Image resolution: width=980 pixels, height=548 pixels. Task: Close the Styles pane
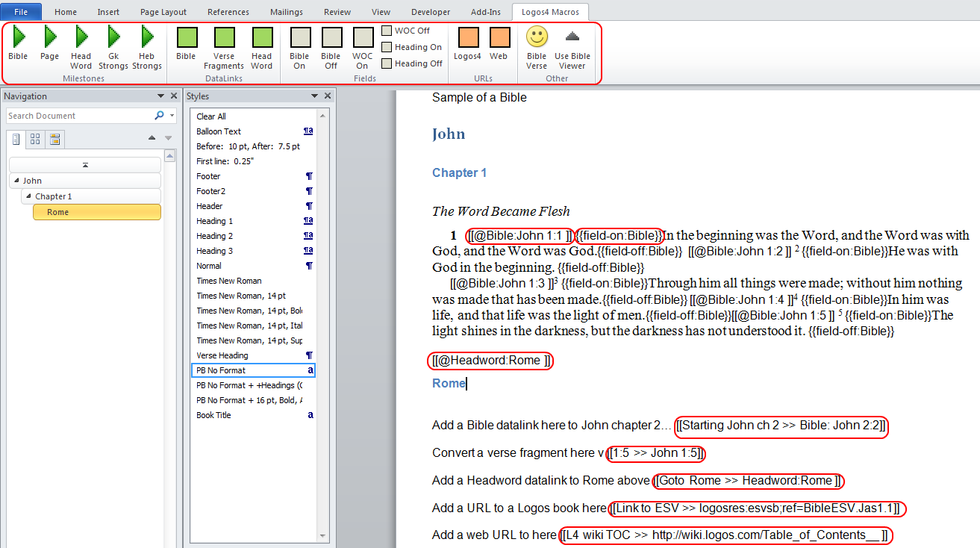(328, 96)
